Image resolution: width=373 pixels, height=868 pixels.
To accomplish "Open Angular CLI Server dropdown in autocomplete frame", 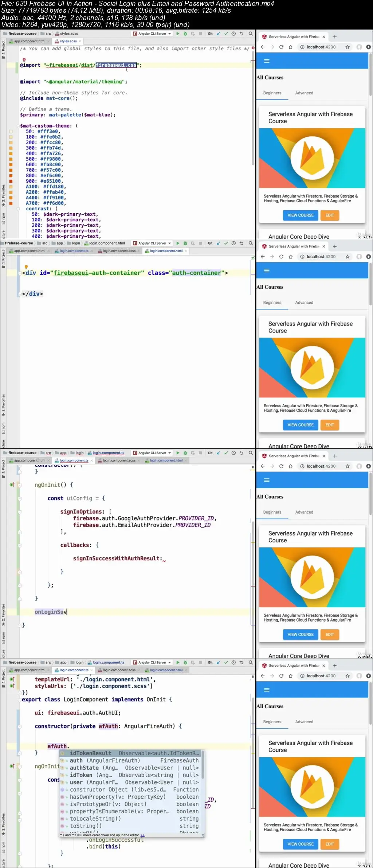I will point(152,662).
